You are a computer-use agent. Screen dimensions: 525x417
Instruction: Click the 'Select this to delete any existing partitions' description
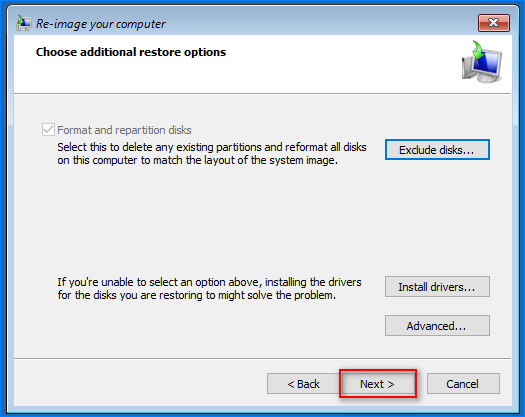click(212, 154)
